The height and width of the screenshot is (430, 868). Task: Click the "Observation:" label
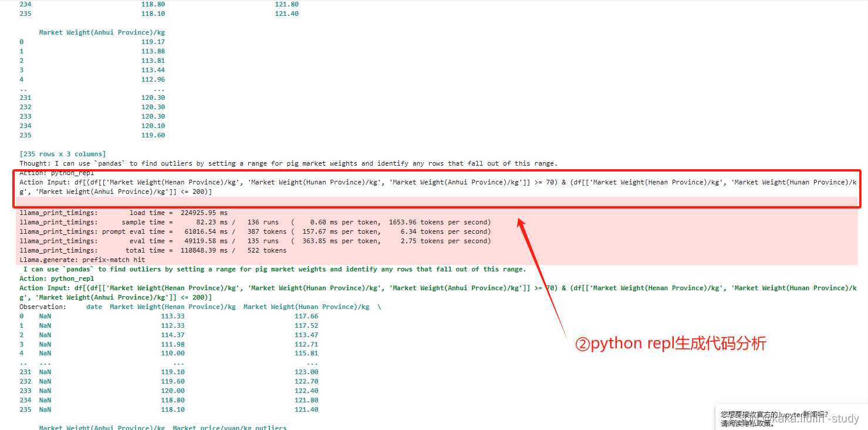click(43, 307)
